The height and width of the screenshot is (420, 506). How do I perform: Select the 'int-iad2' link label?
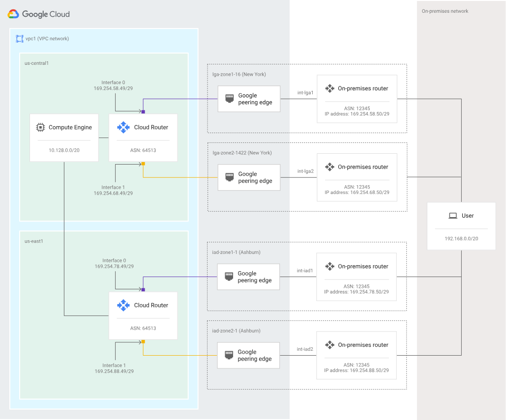[x=305, y=349]
